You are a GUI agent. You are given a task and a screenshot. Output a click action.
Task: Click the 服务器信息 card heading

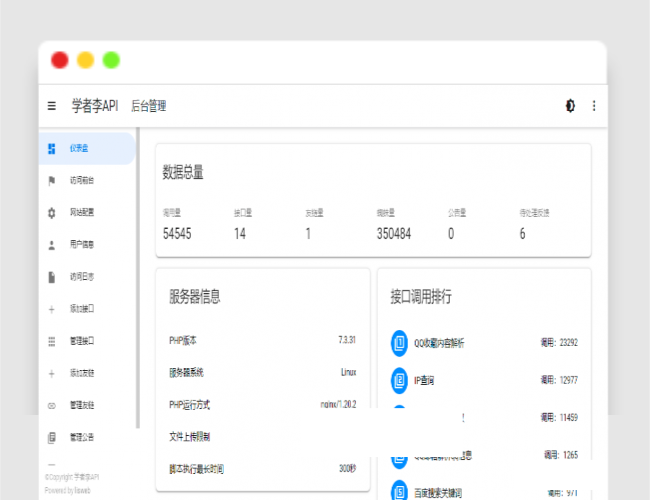point(194,296)
